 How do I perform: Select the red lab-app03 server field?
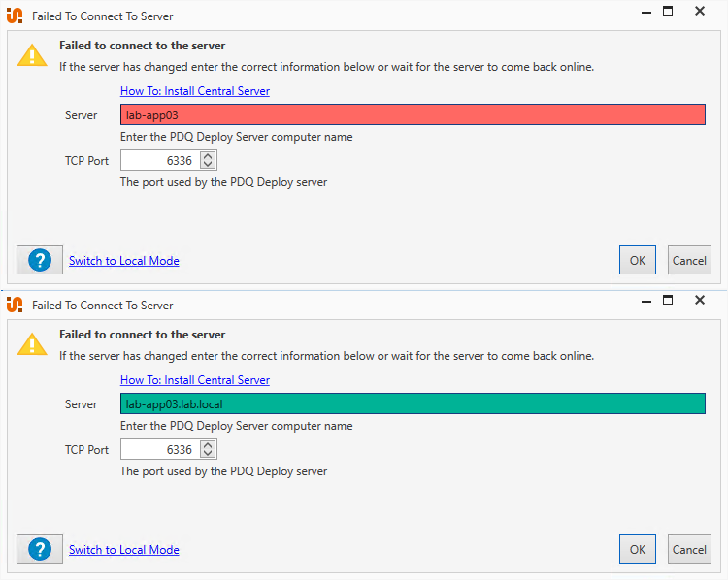tap(413, 114)
